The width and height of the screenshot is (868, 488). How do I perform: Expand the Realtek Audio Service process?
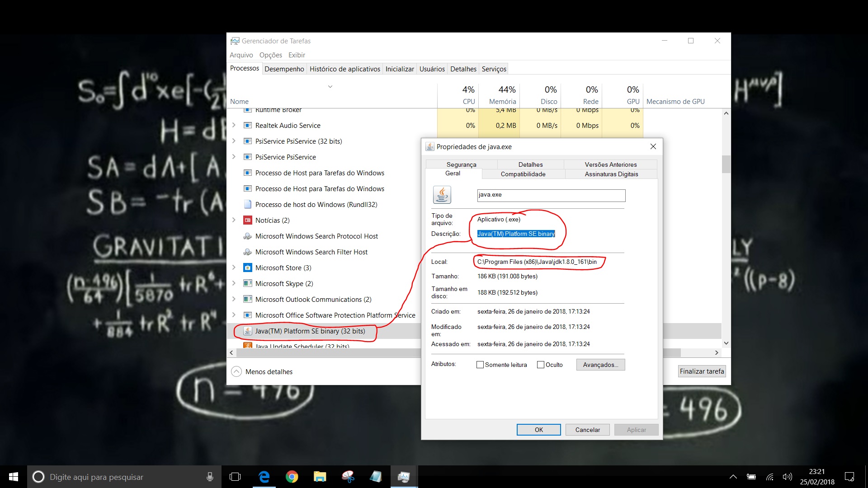pos(234,125)
